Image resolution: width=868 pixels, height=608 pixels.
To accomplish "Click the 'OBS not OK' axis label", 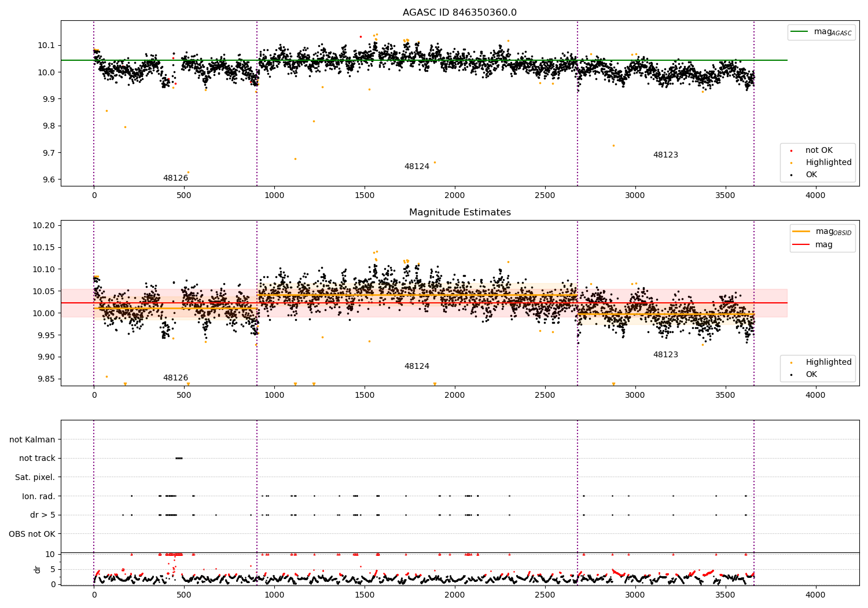I will [x=32, y=534].
